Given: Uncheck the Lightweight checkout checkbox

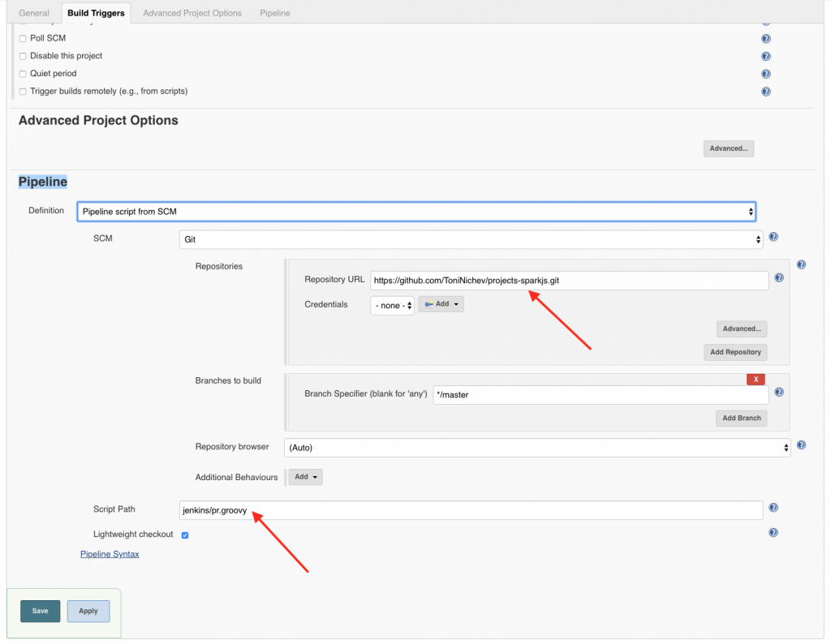Looking at the screenshot, I should coord(185,535).
